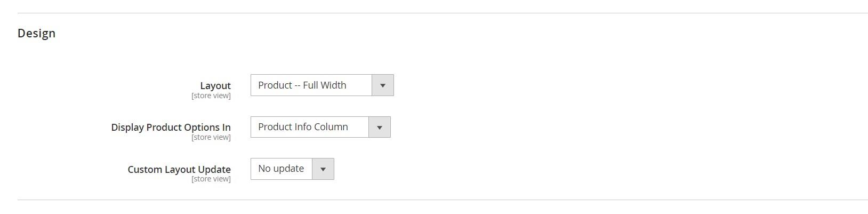
Task: Collapse the Design section header
Action: pos(36,33)
